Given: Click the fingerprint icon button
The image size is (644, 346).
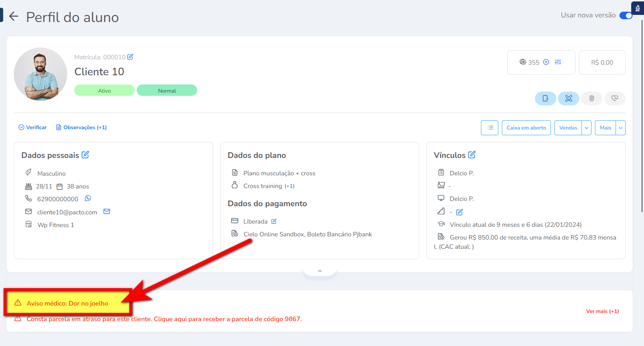Looking at the screenshot, I should (591, 98).
